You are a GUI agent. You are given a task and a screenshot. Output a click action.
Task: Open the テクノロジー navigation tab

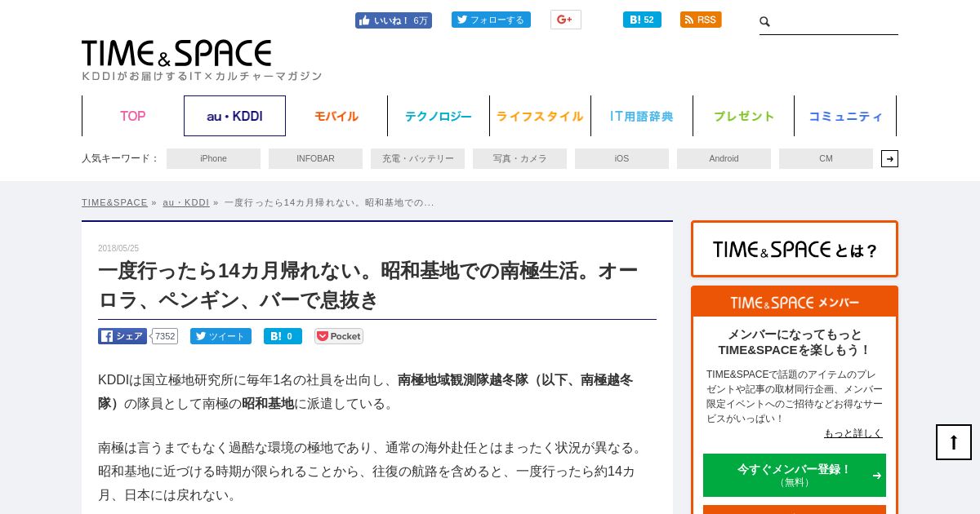click(x=439, y=116)
